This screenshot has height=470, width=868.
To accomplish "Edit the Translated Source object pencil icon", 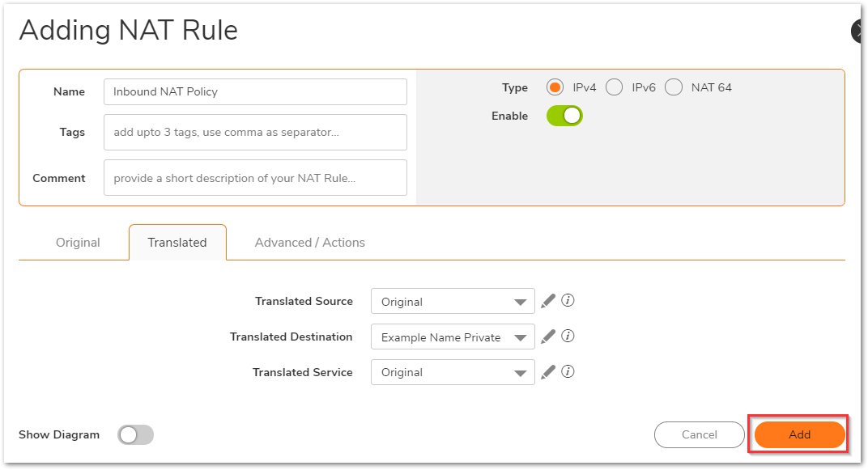I will coord(548,301).
